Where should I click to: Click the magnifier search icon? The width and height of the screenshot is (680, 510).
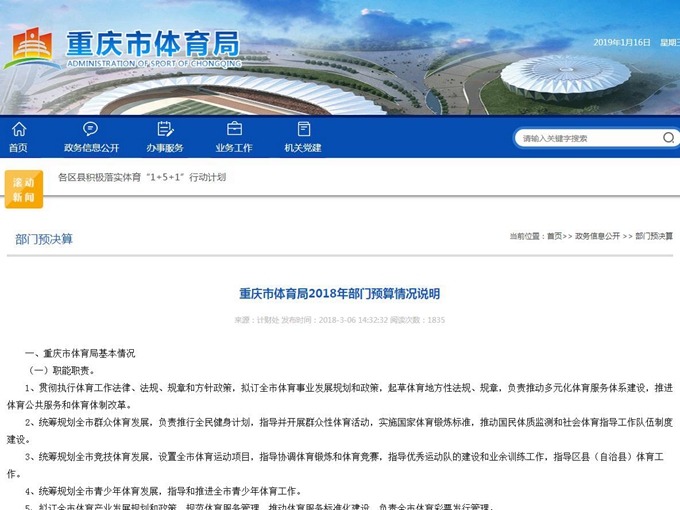pyautogui.click(x=668, y=138)
